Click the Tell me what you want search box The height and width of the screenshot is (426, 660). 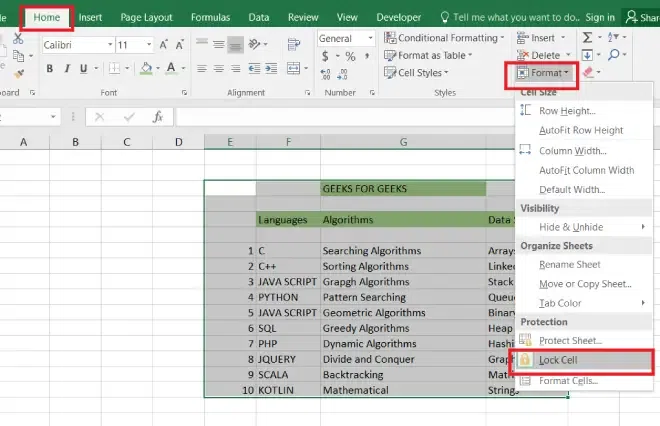click(510, 17)
